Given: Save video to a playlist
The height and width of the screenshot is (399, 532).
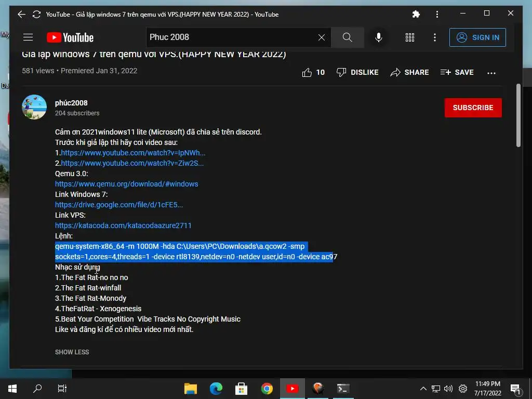Looking at the screenshot, I should point(457,72).
